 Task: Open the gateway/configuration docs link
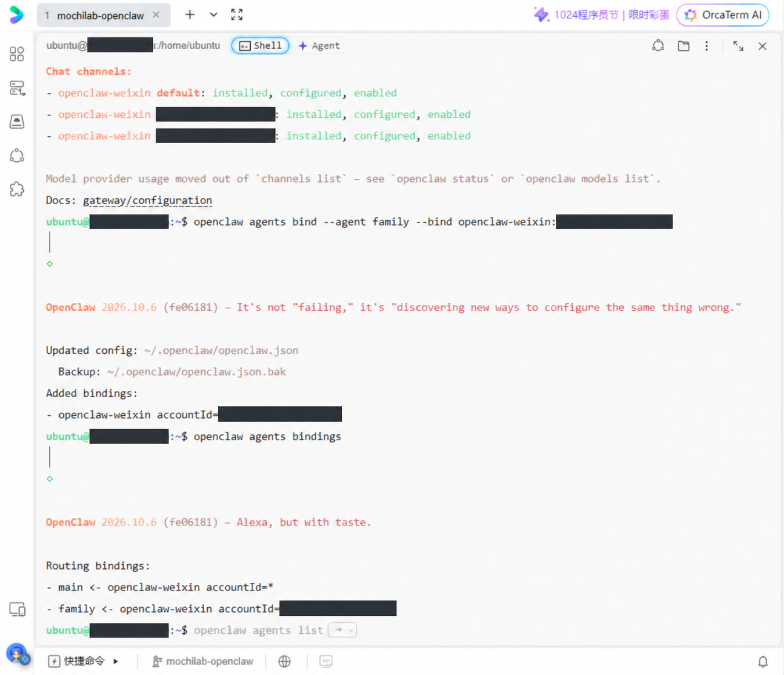[147, 201]
